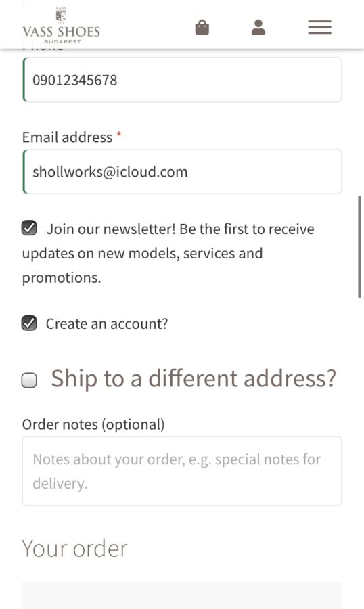
Task: Open the hamburger menu
Action: coord(320,28)
